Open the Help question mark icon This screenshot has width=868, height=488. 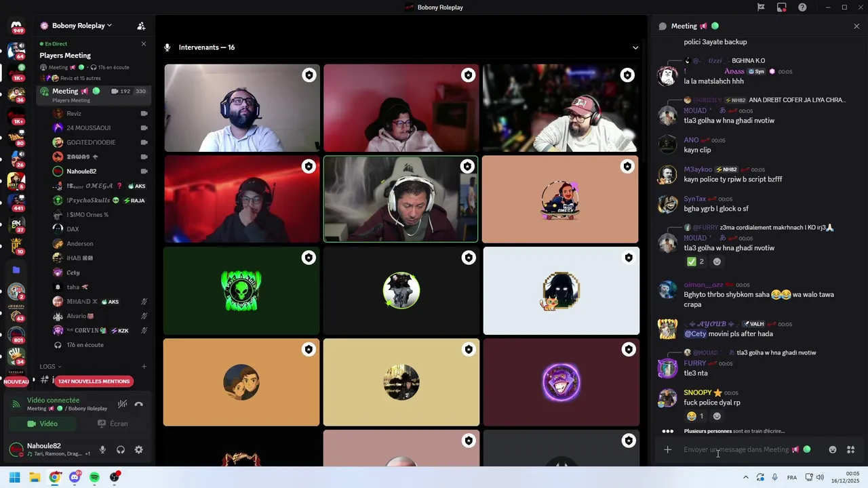click(x=803, y=7)
